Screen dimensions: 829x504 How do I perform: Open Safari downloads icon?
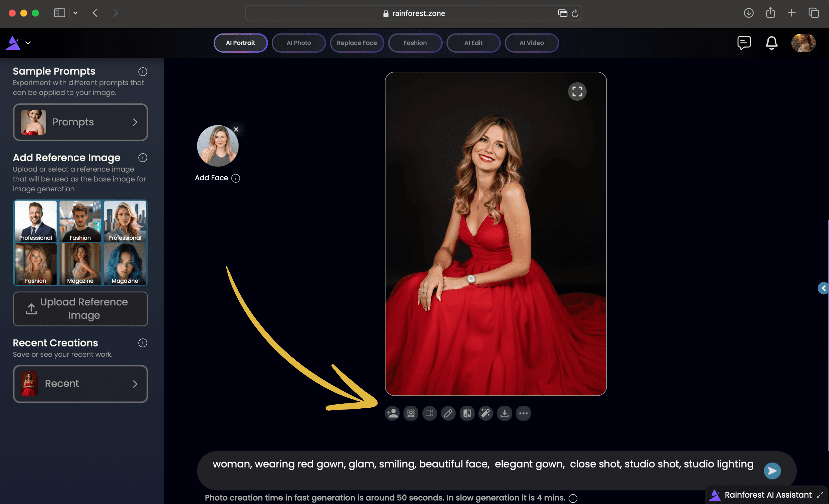click(749, 13)
